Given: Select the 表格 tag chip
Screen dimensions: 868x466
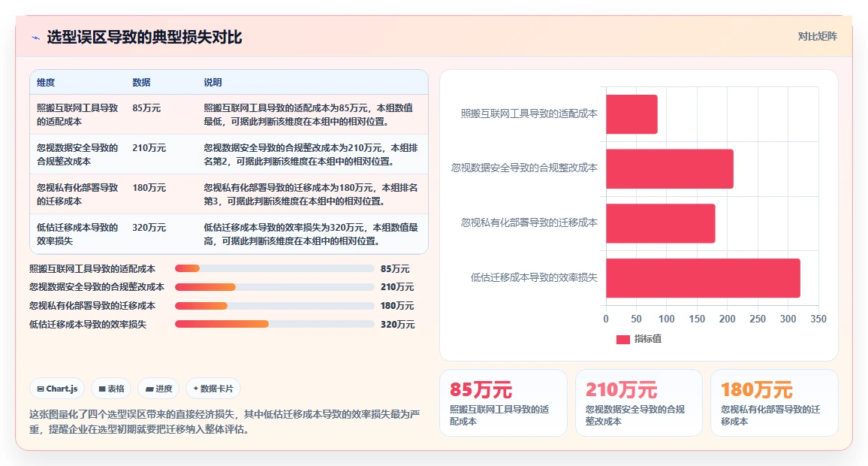Looking at the screenshot, I should point(111,389).
